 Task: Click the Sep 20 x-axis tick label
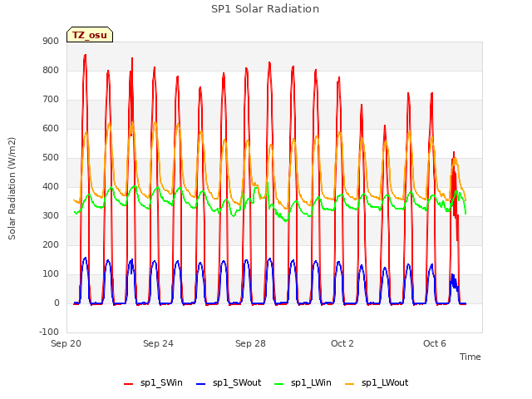point(66,343)
